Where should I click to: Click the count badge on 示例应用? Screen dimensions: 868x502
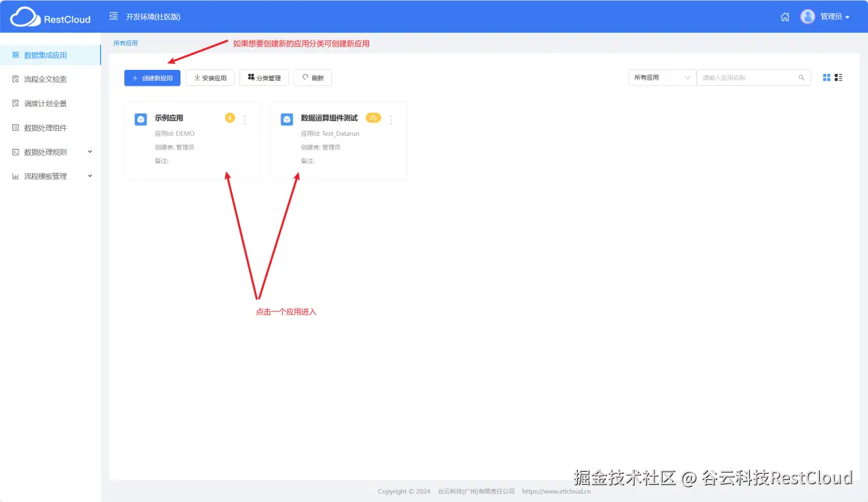point(229,118)
